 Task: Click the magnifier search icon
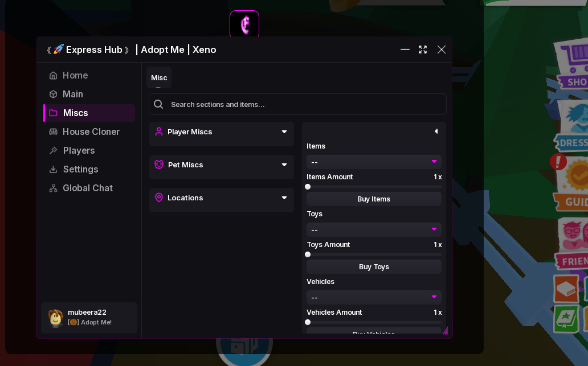pyautogui.click(x=158, y=104)
